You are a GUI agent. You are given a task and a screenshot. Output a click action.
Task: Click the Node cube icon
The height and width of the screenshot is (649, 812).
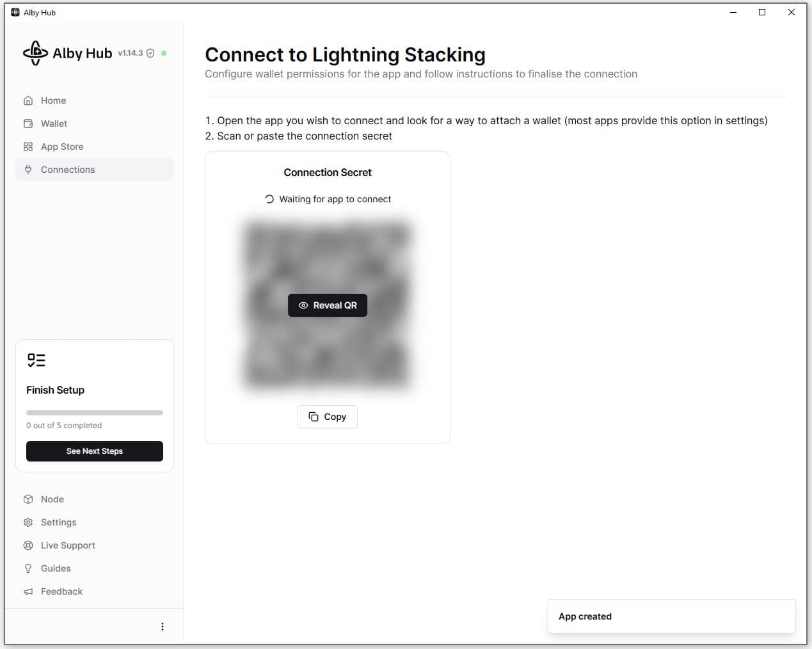[x=28, y=499]
